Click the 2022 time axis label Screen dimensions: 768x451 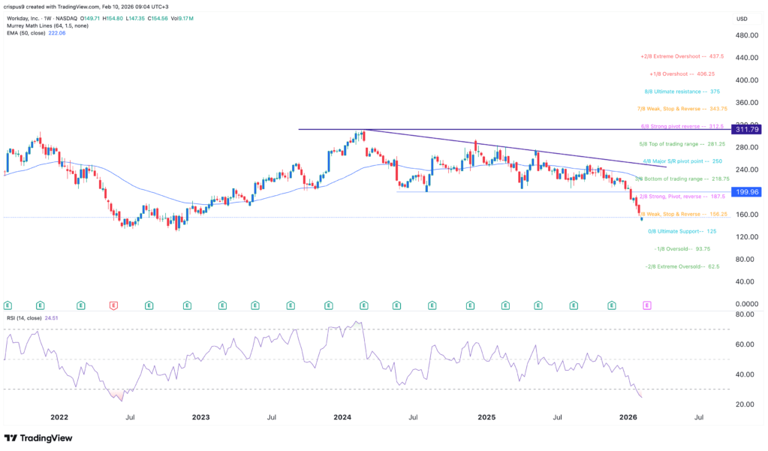[x=59, y=418]
